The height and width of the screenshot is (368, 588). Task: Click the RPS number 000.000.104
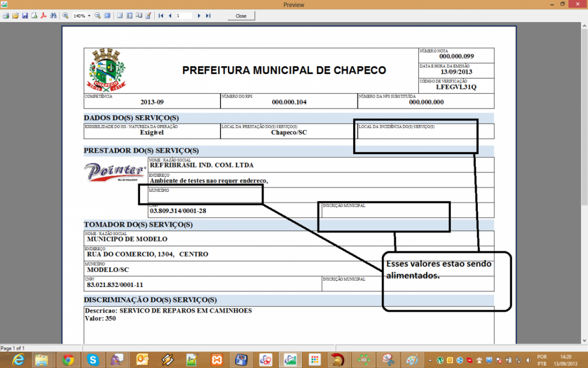pos(289,102)
